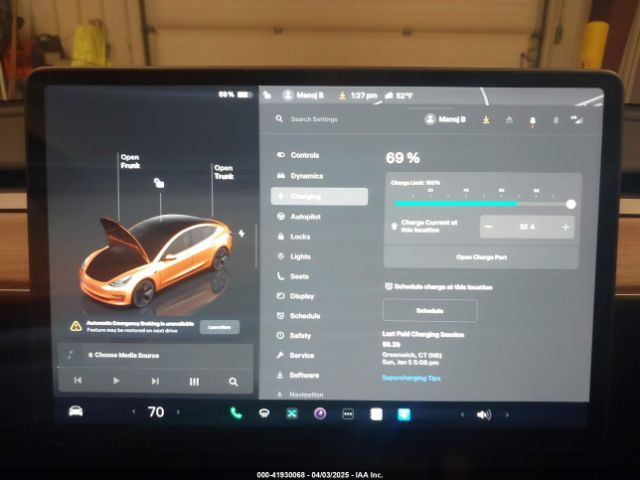Tap the status bar lock icon

click(267, 95)
